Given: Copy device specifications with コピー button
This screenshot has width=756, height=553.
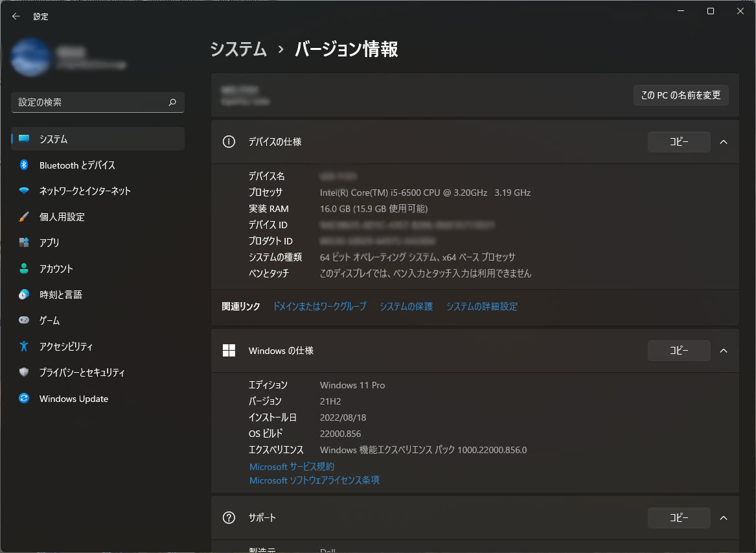Looking at the screenshot, I should coord(678,142).
